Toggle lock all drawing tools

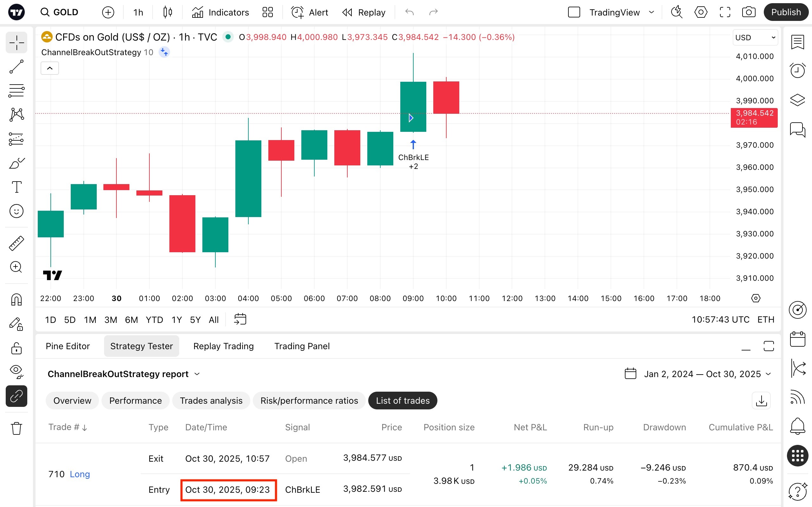[x=16, y=348]
